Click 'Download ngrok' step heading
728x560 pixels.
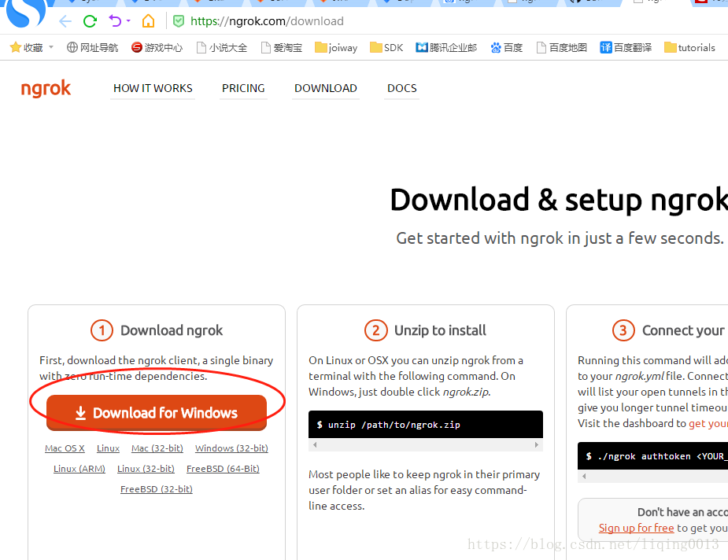pyautogui.click(x=172, y=330)
